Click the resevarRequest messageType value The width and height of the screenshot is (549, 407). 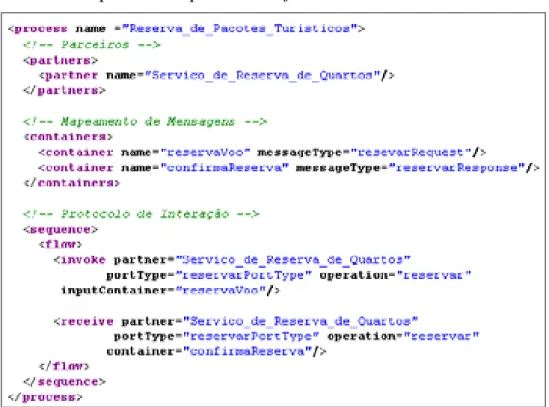(411, 152)
